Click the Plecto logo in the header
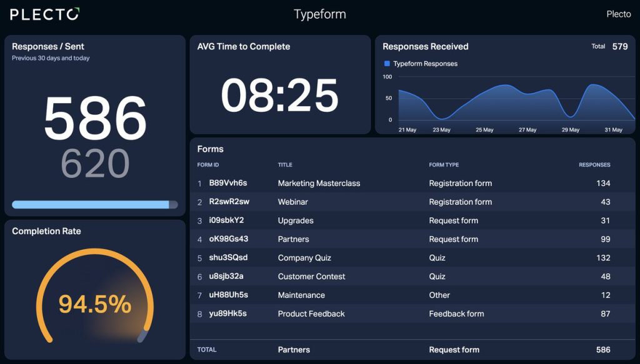The image size is (640, 364). (45, 14)
